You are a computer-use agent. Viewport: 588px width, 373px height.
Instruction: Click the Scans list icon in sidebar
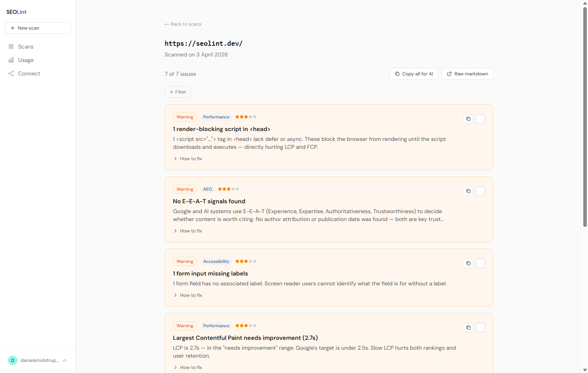coord(11,47)
